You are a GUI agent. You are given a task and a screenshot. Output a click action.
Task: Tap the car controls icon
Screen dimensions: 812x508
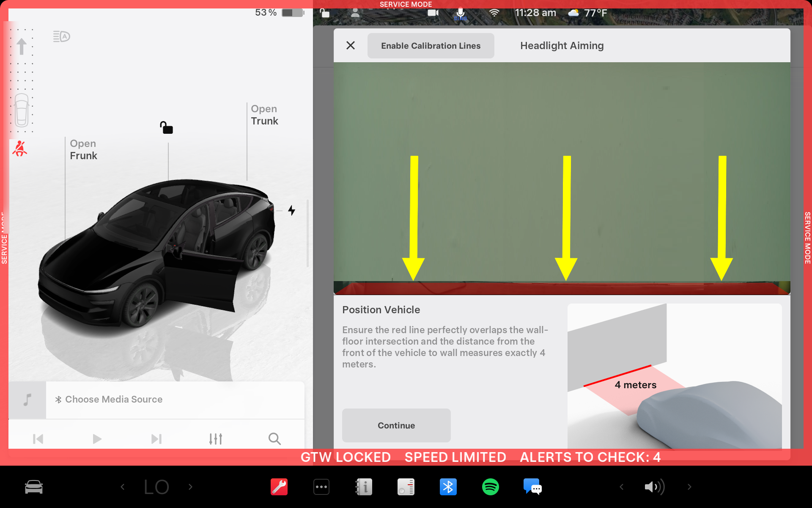34,487
